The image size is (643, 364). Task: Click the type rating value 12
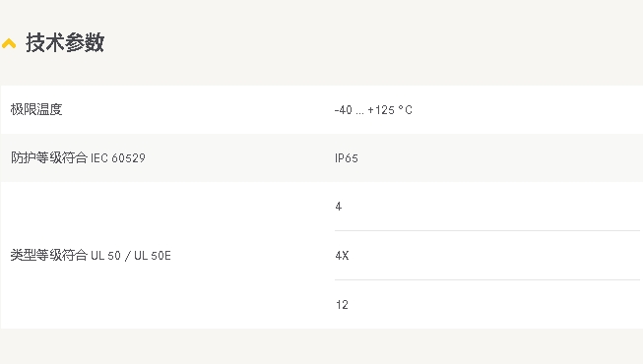342,305
